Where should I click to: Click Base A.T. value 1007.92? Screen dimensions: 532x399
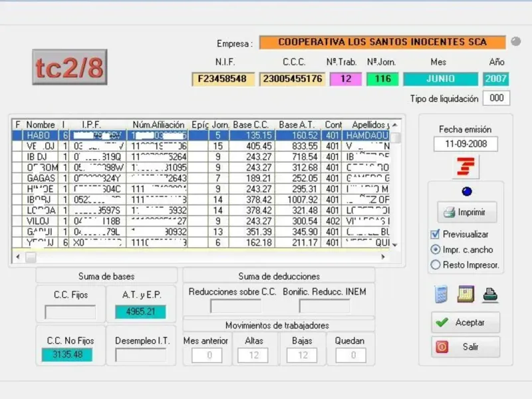pyautogui.click(x=302, y=200)
